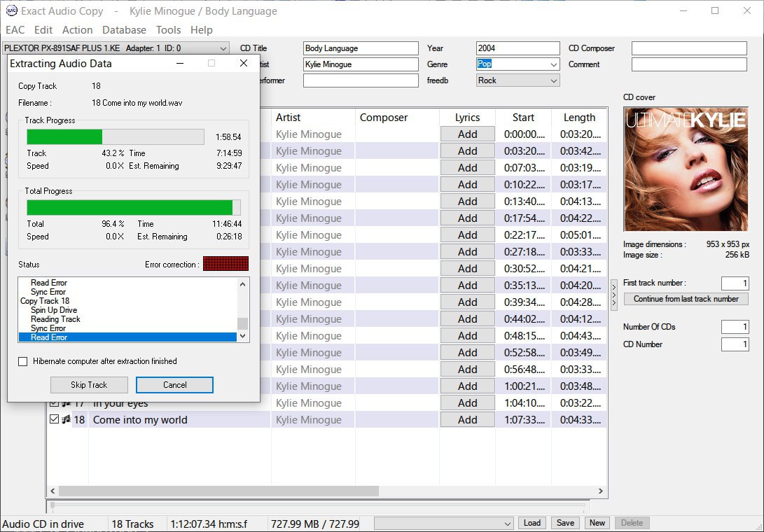Toggle the checkbox for track 18

(x=54, y=419)
